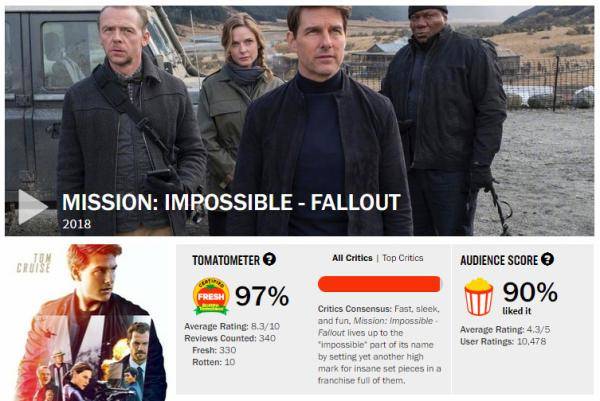Click the Certified Fresh badge icon
This screenshot has width=600, height=401.
pos(211,296)
